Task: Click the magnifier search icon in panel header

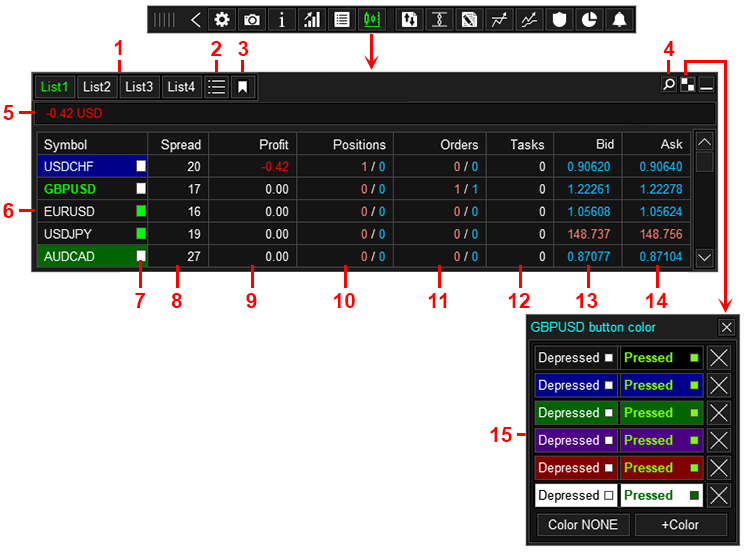Action: pyautogui.click(x=668, y=85)
